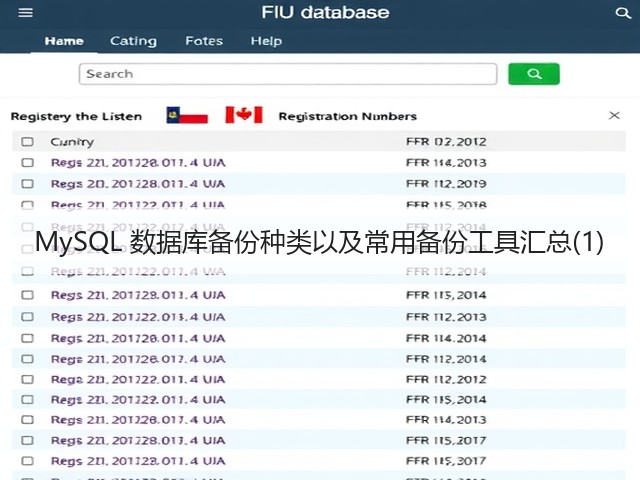Switch to the Home tab
This screenshot has height=480, width=640.
(x=64, y=41)
